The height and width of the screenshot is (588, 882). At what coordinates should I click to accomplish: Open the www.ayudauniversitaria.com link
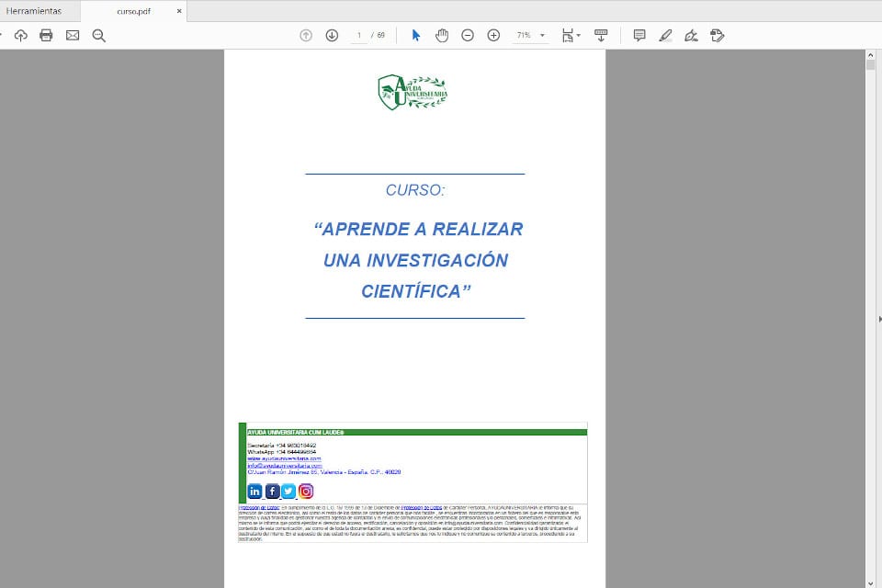point(284,458)
